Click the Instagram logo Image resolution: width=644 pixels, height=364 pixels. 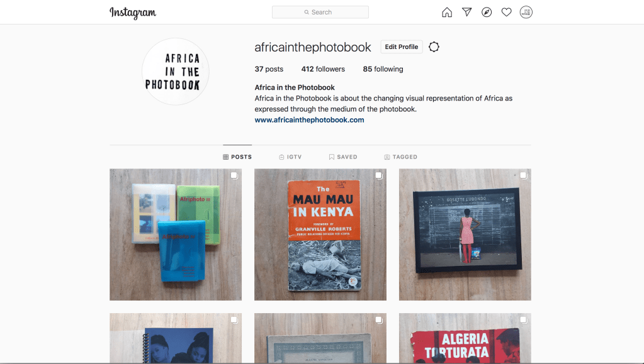click(x=133, y=13)
